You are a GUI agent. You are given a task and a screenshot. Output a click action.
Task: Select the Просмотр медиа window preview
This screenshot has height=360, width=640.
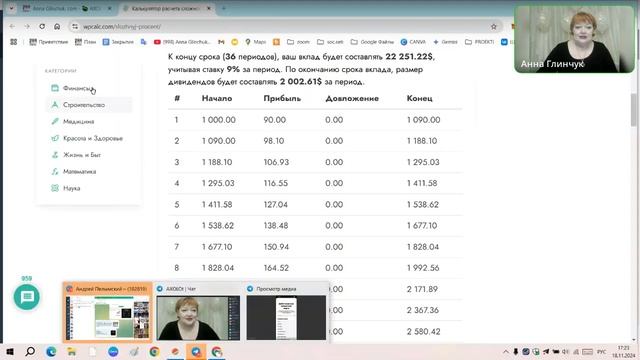point(286,313)
